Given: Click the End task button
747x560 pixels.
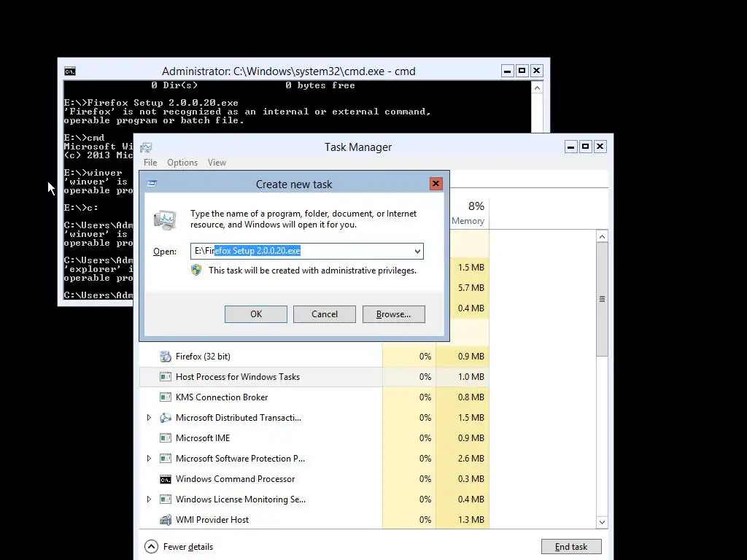Looking at the screenshot, I should click(571, 547).
